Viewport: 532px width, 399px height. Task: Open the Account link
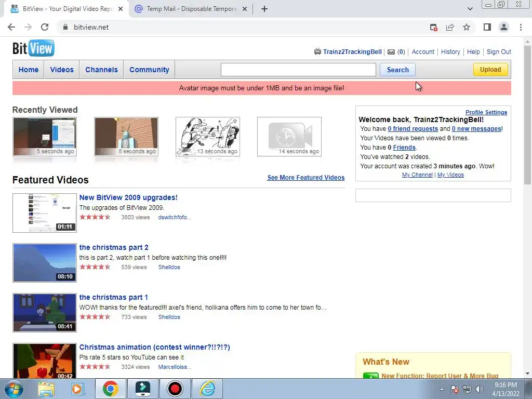(423, 51)
